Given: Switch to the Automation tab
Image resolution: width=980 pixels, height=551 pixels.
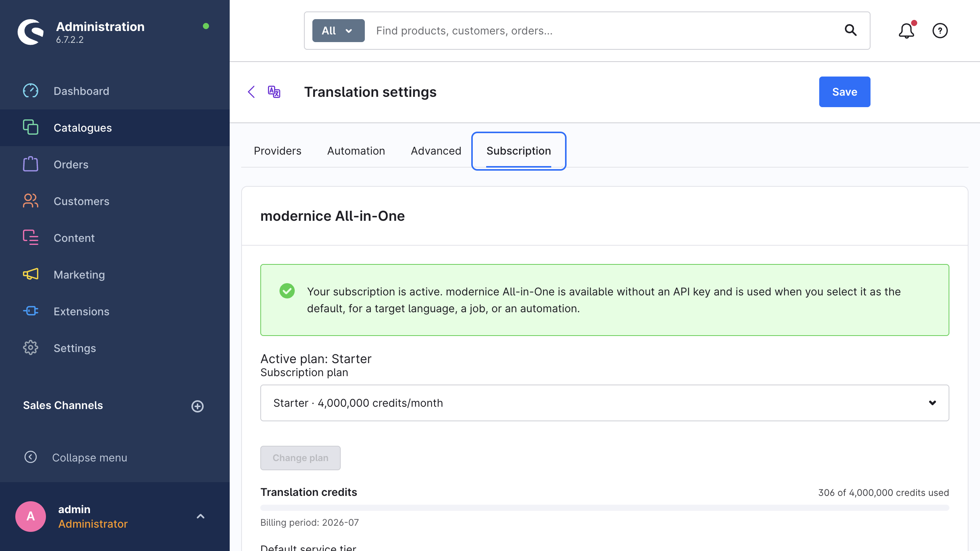Looking at the screenshot, I should pyautogui.click(x=356, y=151).
